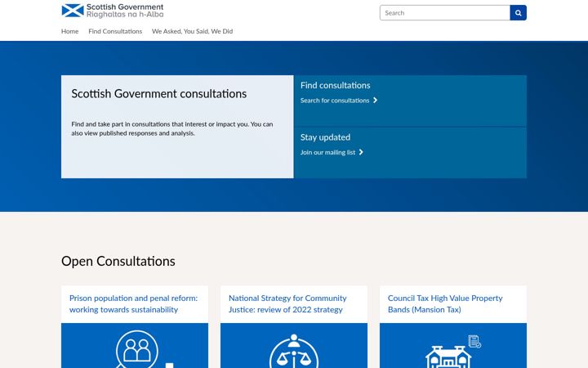Click the chevron beside Join our mailing list

click(361, 152)
